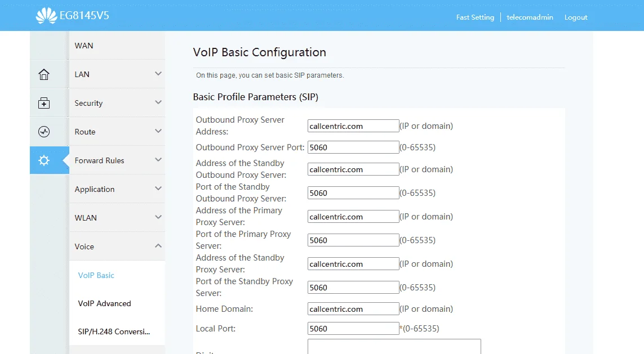
Task: Expand the Security menu chevron
Action: 158,102
